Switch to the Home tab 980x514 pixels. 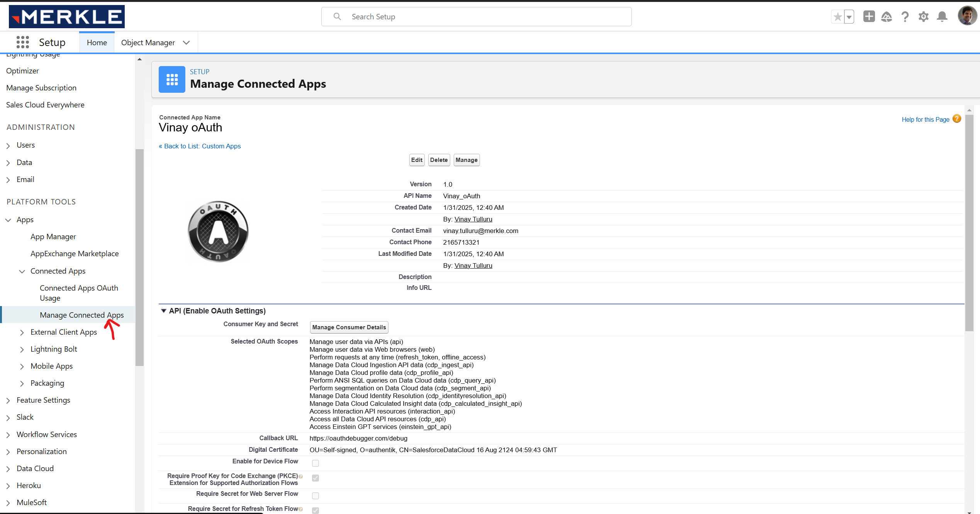[x=97, y=43]
